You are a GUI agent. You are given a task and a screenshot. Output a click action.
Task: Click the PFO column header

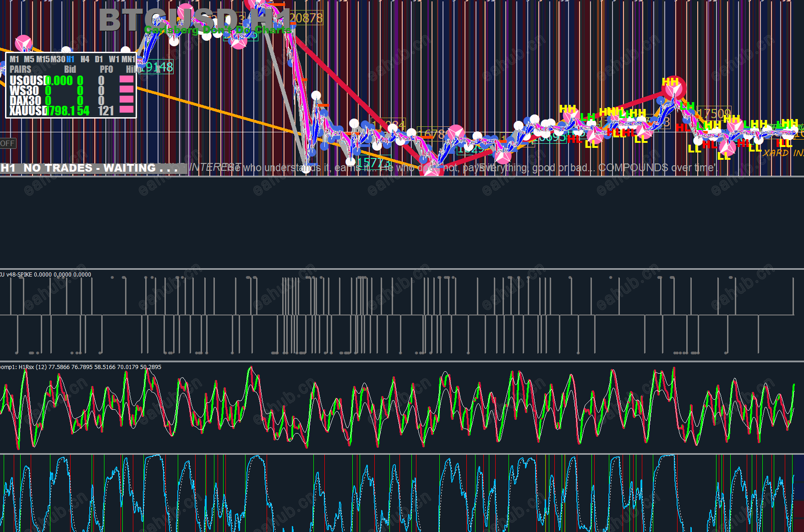click(x=106, y=70)
